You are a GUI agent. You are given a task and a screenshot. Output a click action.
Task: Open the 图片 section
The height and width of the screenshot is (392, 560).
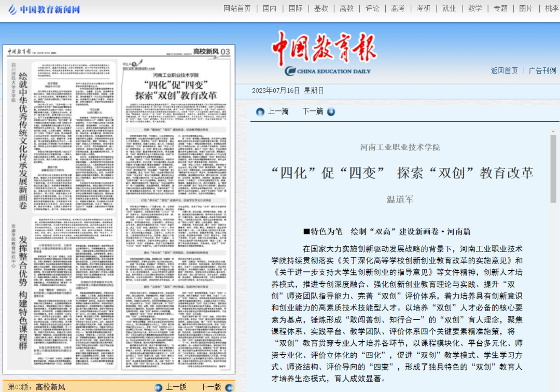[x=526, y=9]
